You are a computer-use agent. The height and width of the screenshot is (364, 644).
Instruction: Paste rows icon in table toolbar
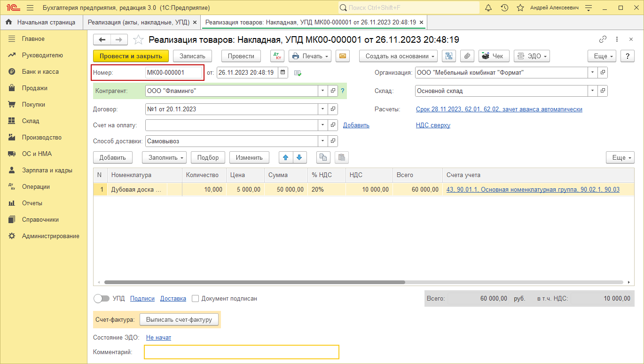pos(342,157)
